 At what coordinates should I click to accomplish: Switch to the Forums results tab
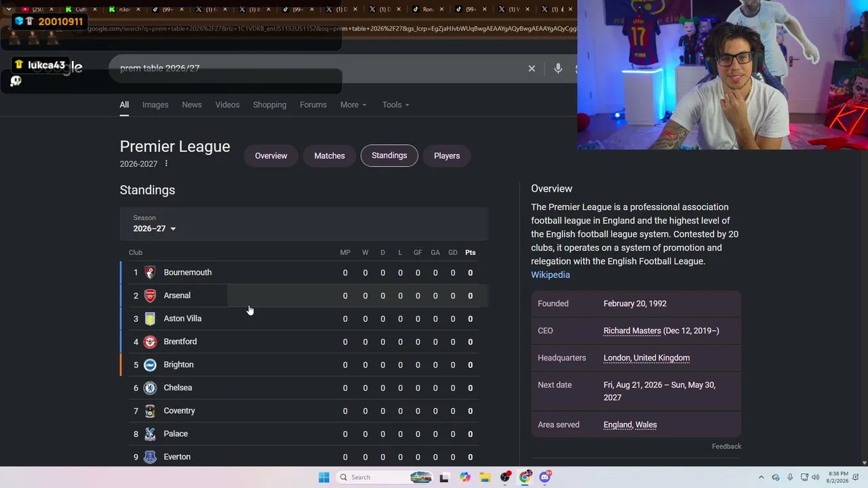313,105
